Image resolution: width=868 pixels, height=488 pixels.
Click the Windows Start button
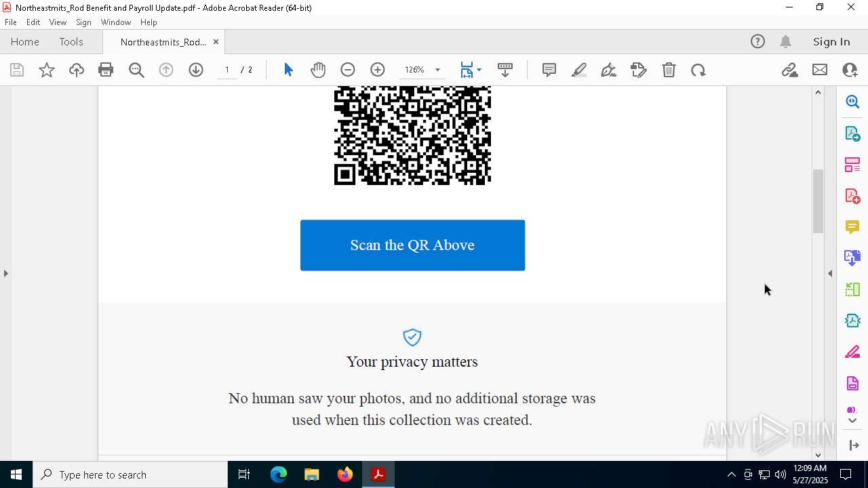click(x=16, y=474)
